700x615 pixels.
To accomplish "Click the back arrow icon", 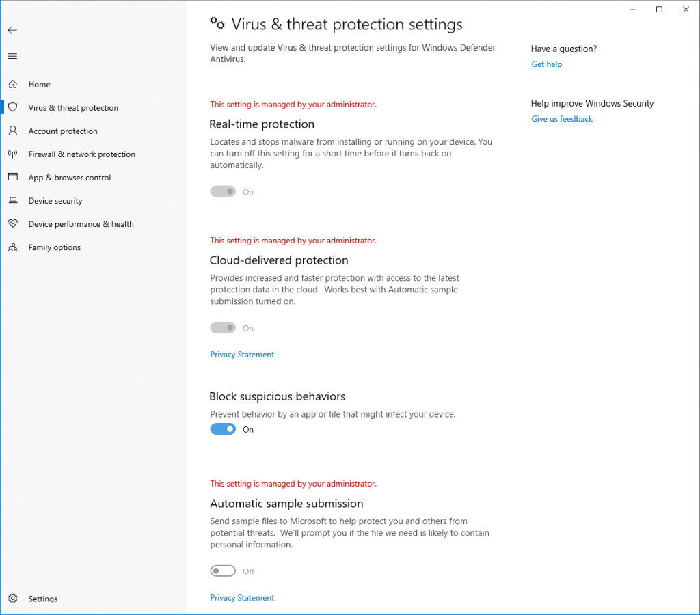I will (x=12, y=30).
